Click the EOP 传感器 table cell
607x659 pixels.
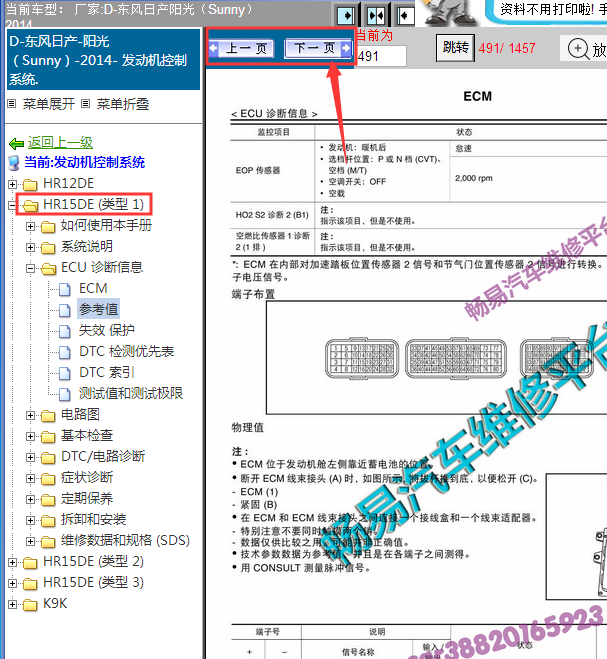(273, 171)
